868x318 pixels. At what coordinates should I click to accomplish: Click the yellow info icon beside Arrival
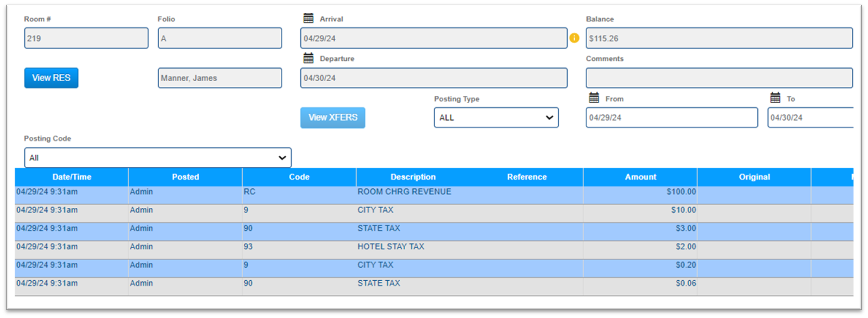click(575, 38)
